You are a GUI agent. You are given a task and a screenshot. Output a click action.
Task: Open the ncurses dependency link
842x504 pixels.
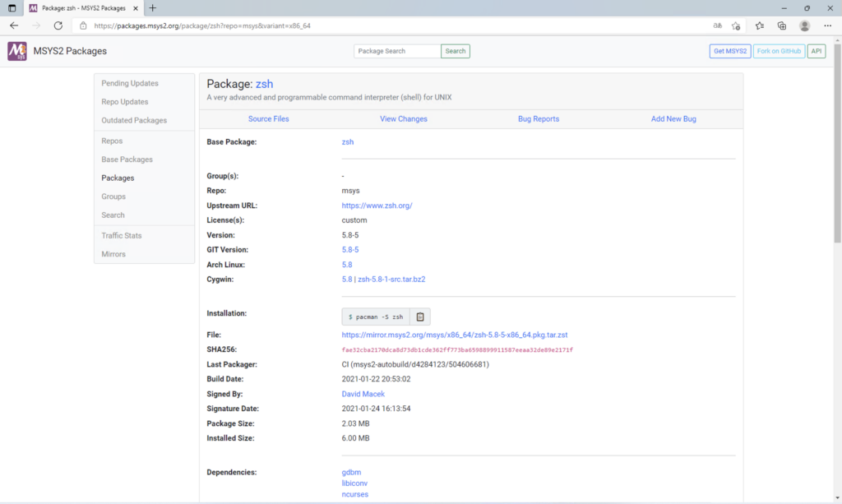pos(355,494)
